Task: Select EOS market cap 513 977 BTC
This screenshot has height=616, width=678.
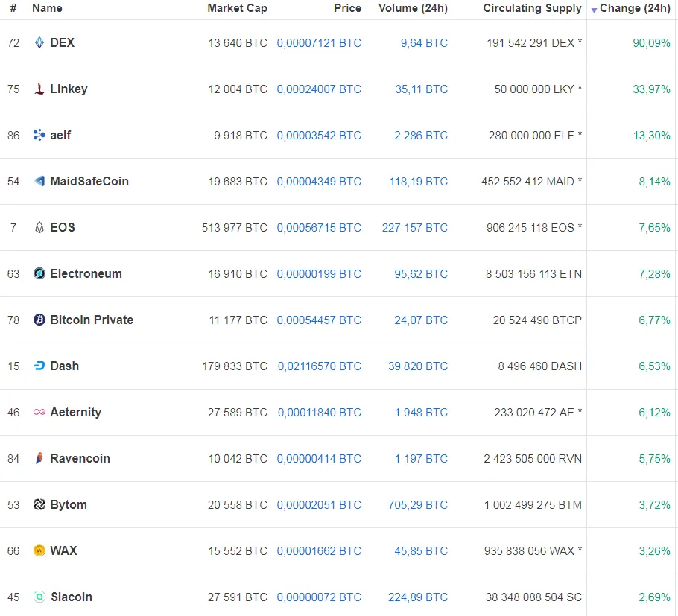Action: coord(235,228)
